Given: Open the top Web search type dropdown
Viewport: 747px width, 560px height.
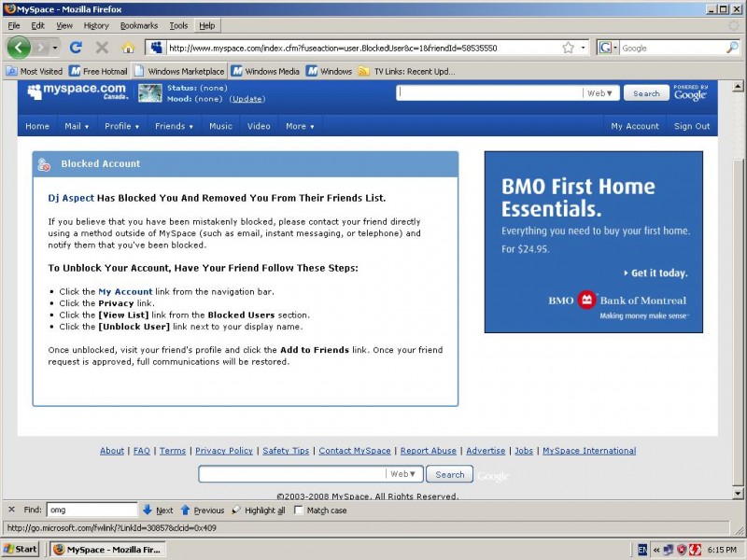Looking at the screenshot, I should tap(599, 93).
